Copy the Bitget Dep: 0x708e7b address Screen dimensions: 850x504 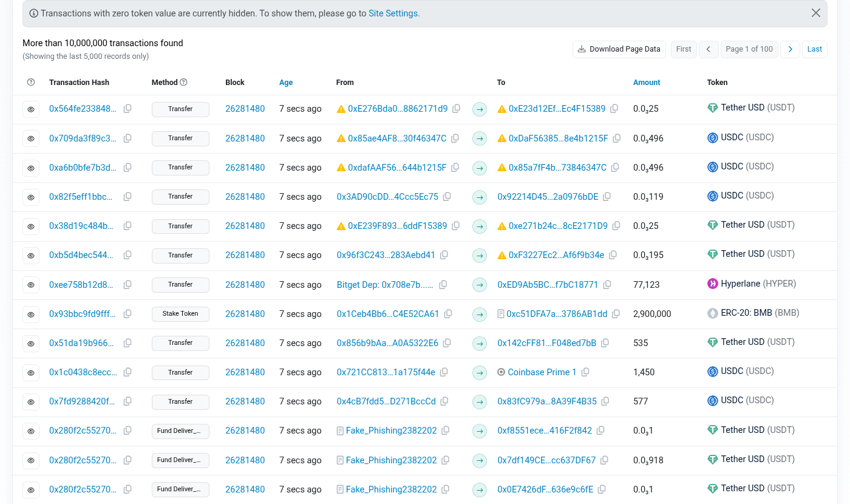[443, 284]
